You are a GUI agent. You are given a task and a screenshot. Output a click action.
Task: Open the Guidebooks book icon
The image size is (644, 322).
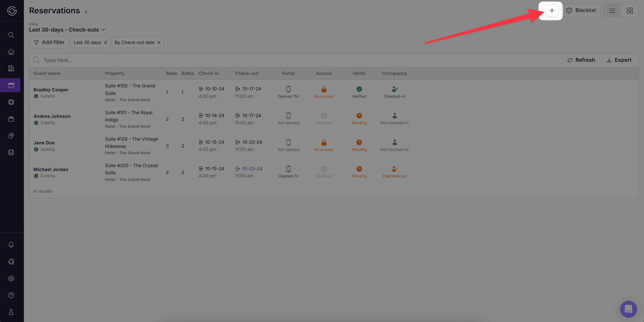pos(11,152)
